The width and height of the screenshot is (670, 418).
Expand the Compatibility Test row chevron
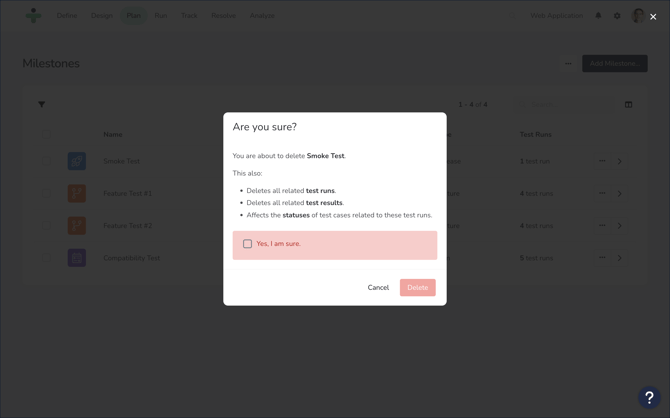click(x=620, y=258)
